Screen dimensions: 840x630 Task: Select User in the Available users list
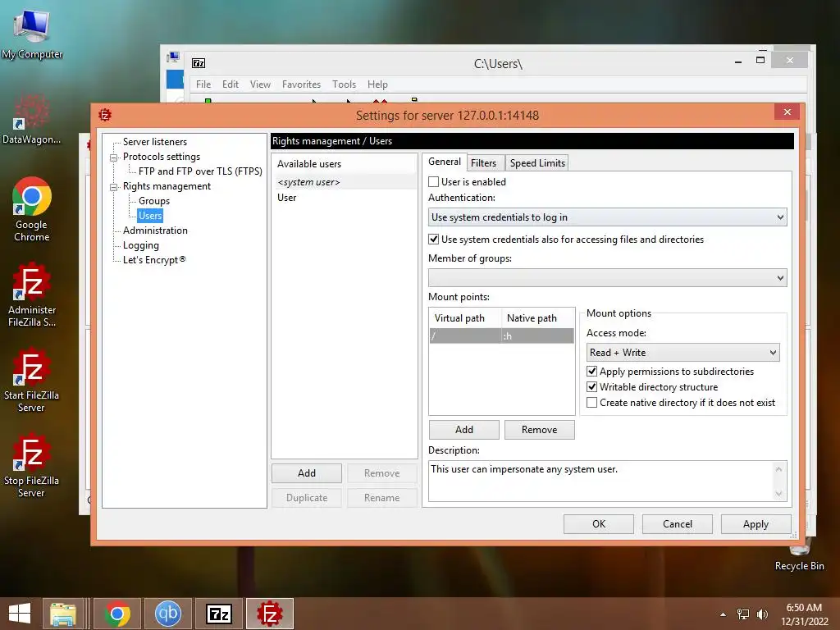click(345, 198)
